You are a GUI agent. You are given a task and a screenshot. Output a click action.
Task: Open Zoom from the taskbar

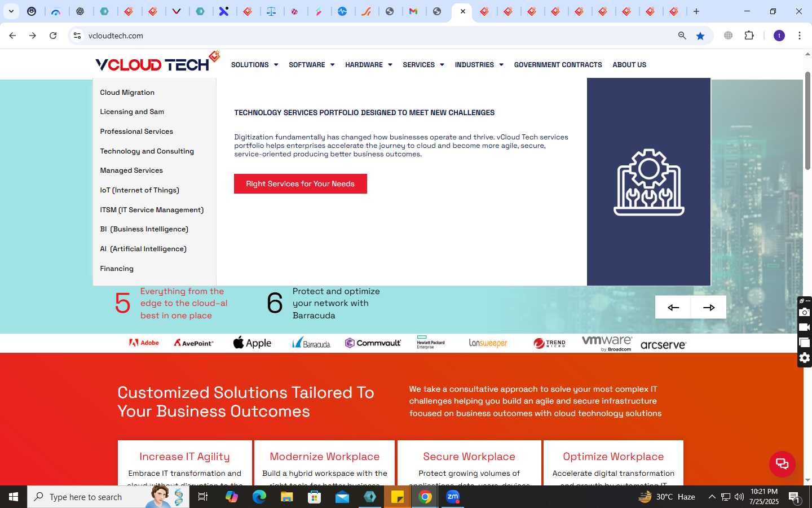453,497
